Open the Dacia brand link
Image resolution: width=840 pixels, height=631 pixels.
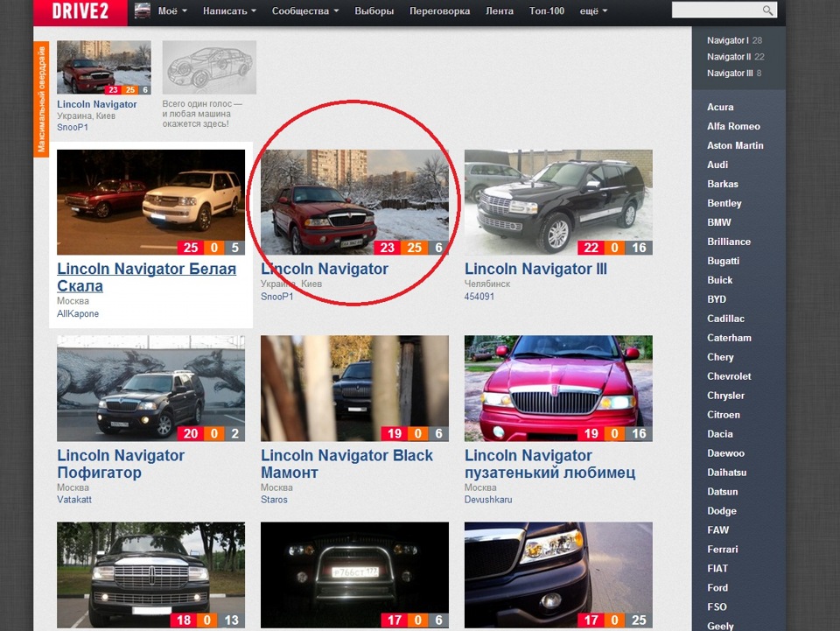click(720, 434)
